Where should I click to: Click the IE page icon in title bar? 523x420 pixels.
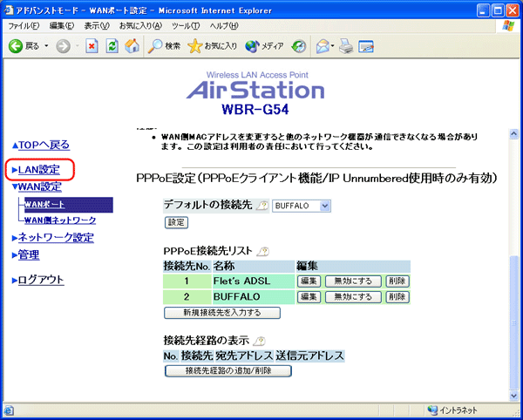[x=8, y=10]
